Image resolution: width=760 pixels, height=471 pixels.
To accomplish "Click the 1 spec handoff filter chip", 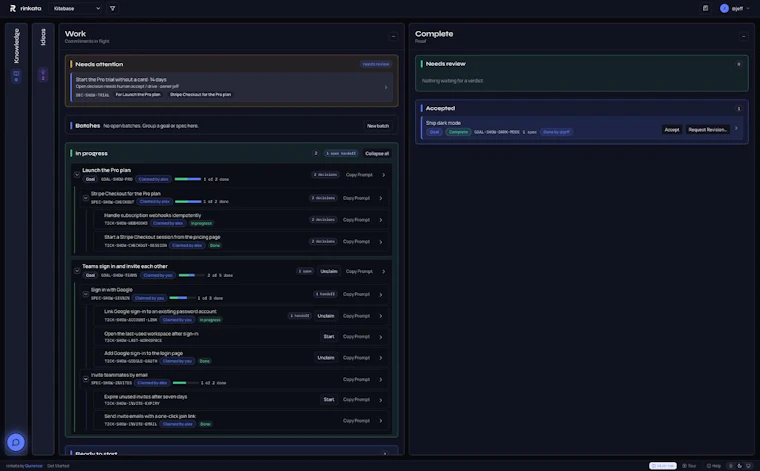I will [x=341, y=153].
